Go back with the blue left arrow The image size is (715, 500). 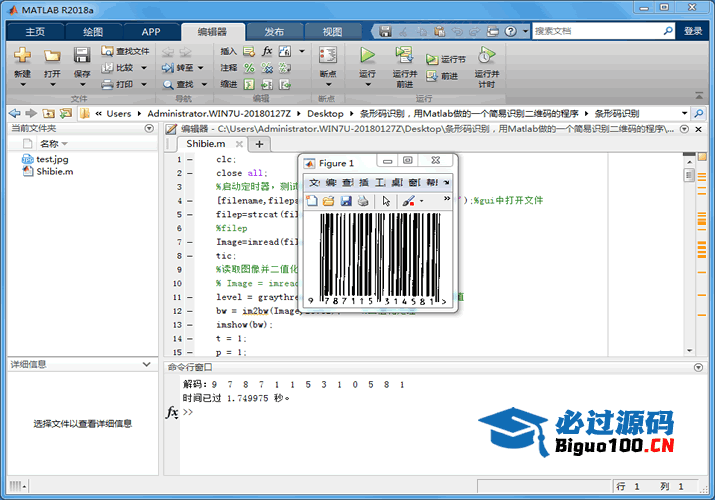pos(15,113)
